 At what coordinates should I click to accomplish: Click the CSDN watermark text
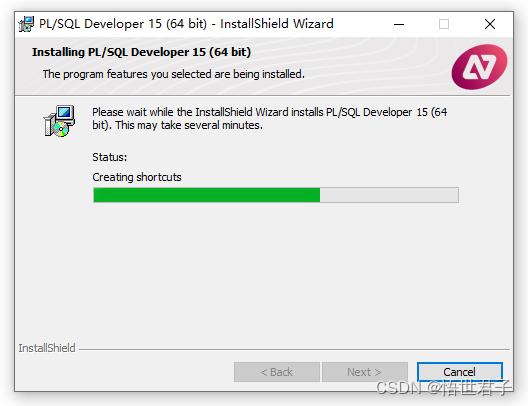(x=443, y=387)
